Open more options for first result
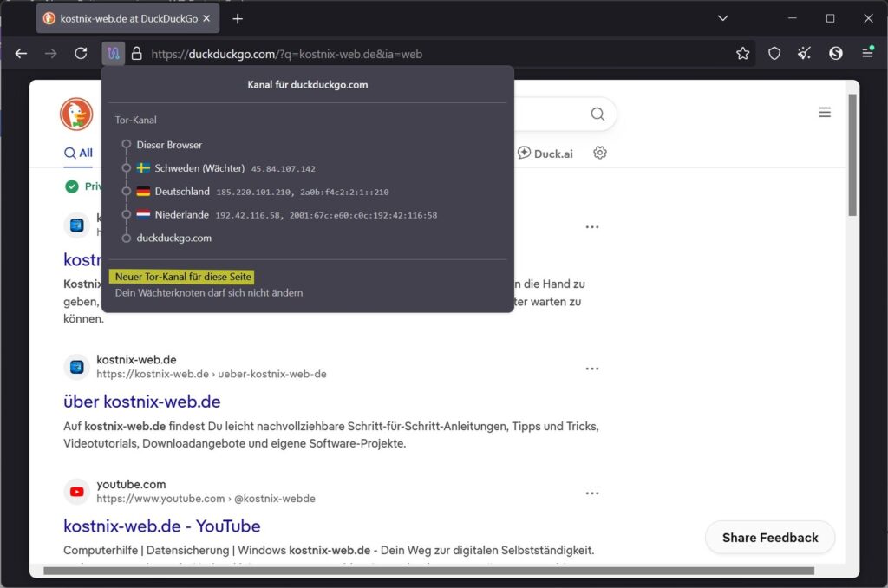This screenshot has height=588, width=888. point(592,227)
